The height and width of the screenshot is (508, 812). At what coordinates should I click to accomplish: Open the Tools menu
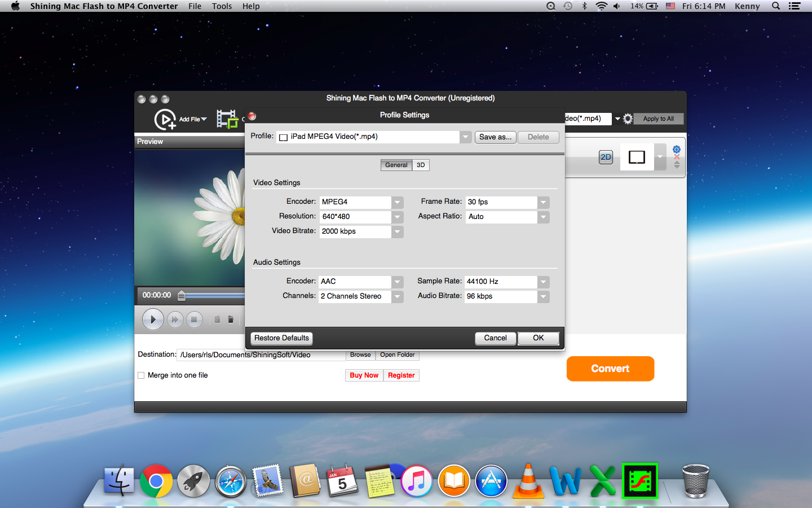222,6
